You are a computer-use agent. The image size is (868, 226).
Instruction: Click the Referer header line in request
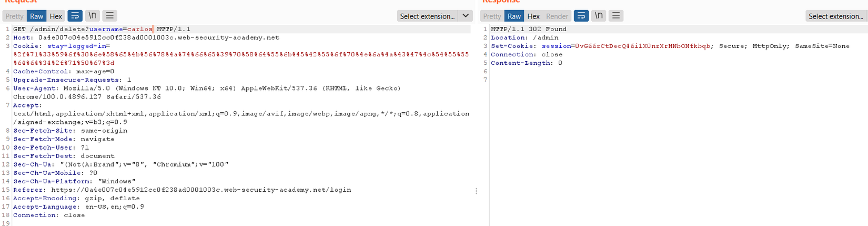(x=182, y=190)
